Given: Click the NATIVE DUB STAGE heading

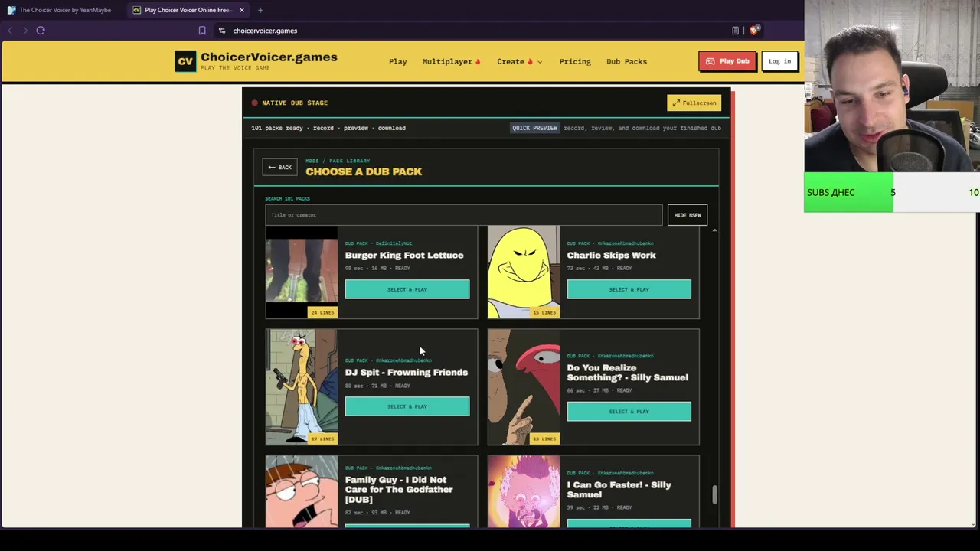Looking at the screenshot, I should [x=295, y=103].
